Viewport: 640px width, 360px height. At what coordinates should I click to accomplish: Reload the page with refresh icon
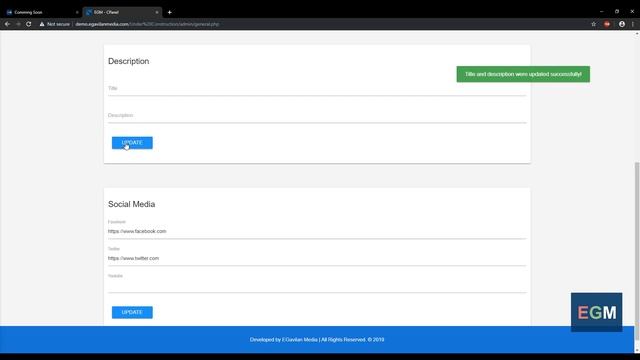pyautogui.click(x=29, y=24)
